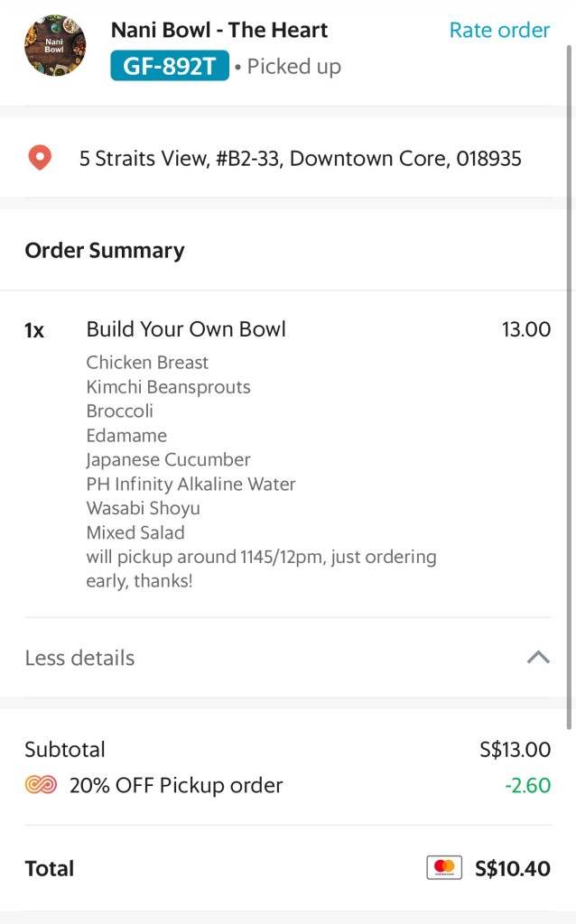Click the Order Summary heading
Screen dimensions: 576x924
point(105,250)
